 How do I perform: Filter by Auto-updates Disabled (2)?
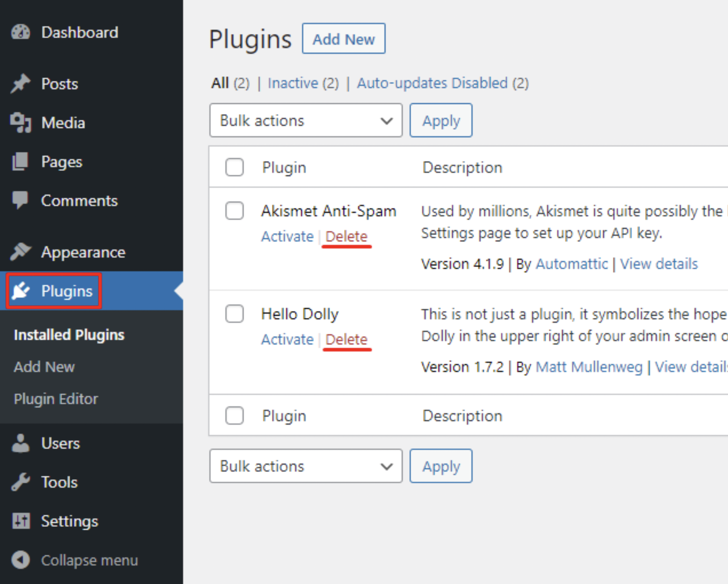(443, 83)
